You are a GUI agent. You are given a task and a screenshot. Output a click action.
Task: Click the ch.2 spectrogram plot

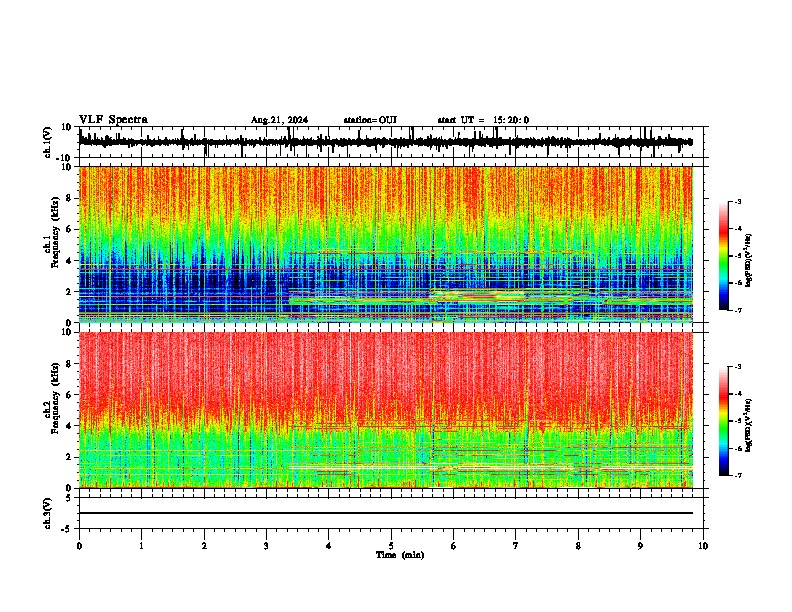(386, 410)
